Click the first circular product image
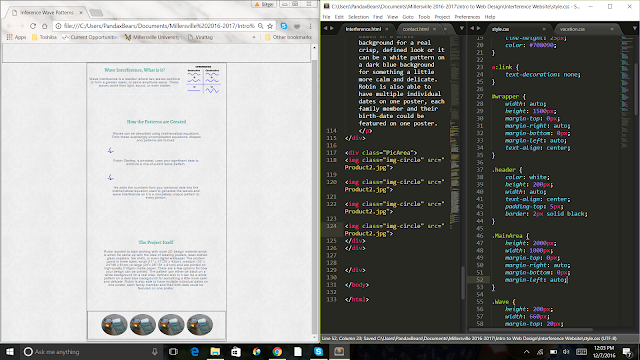The height and width of the screenshot is (360, 640). [x=114, y=325]
